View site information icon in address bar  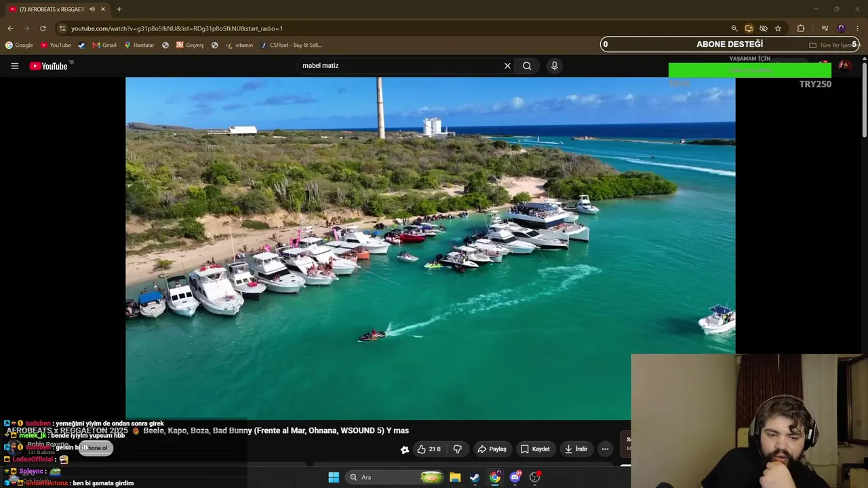click(62, 28)
